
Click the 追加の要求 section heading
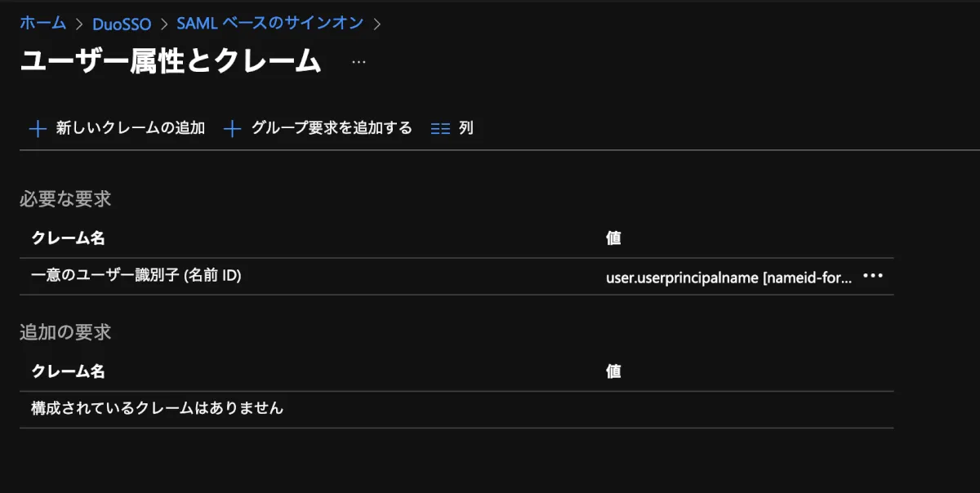tap(65, 332)
